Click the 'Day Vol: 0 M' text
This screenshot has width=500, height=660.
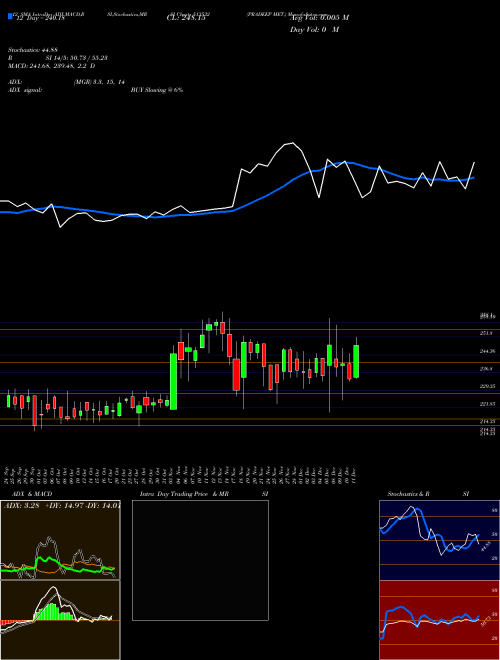coord(314,30)
